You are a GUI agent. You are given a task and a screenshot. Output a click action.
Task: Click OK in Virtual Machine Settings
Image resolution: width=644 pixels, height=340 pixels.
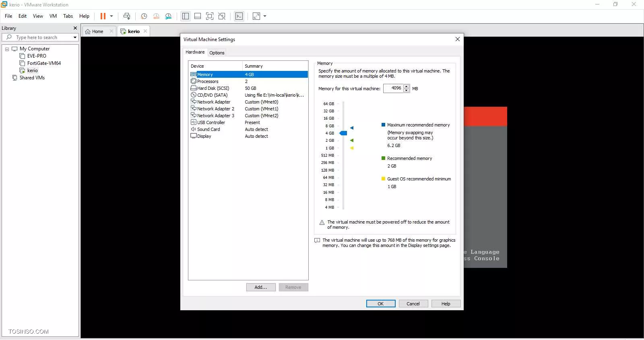(381, 304)
